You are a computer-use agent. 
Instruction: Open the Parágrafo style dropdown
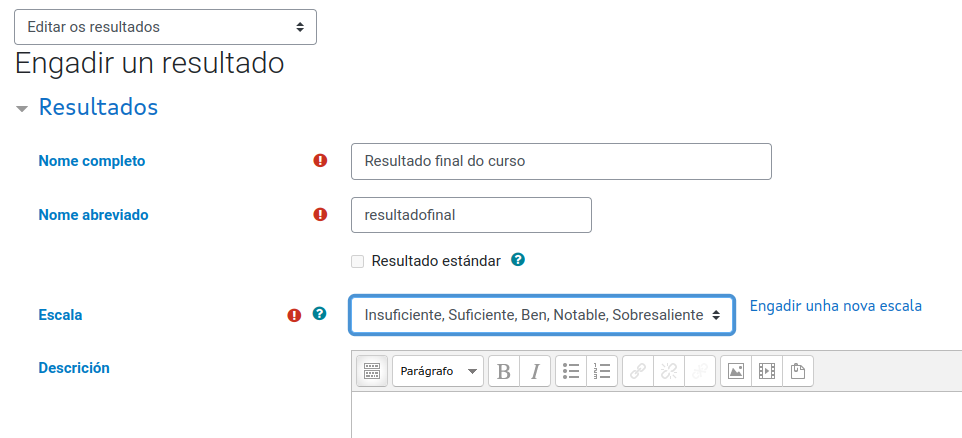tap(437, 371)
